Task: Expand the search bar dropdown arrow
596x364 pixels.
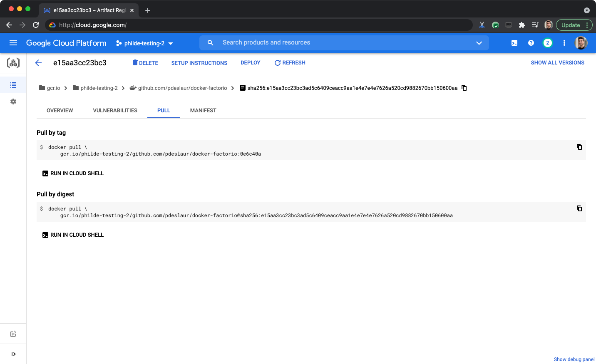Action: [x=479, y=43]
